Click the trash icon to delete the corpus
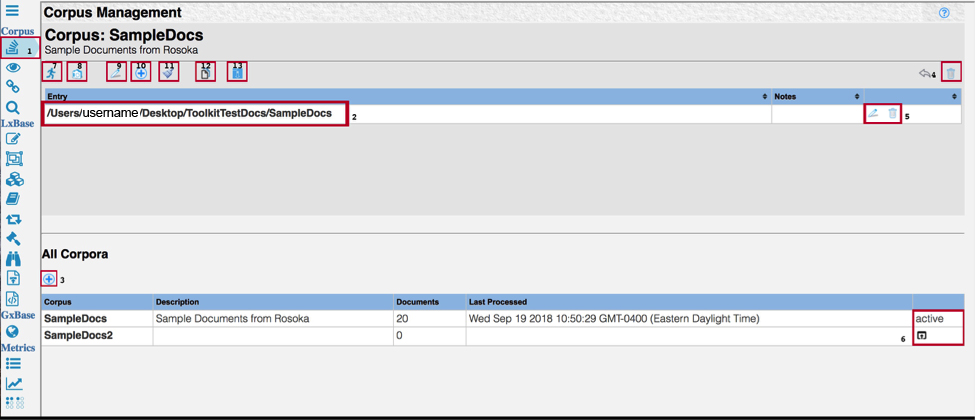The height and width of the screenshot is (420, 975). 950,74
